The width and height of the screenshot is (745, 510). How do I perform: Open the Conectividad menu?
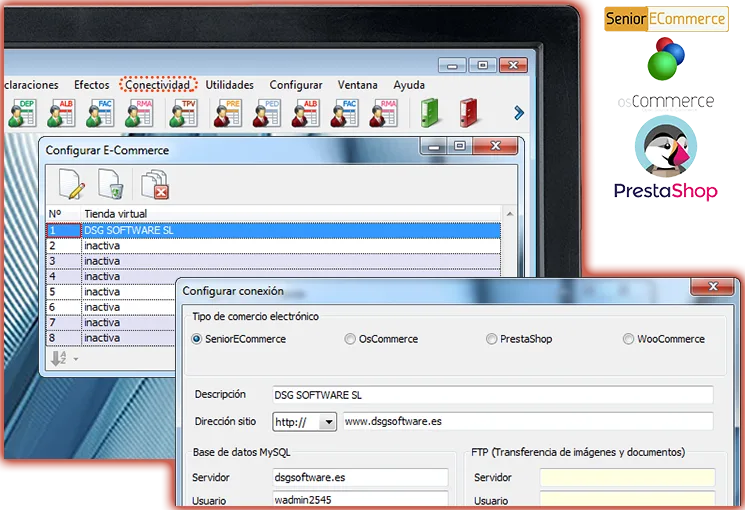(x=158, y=85)
